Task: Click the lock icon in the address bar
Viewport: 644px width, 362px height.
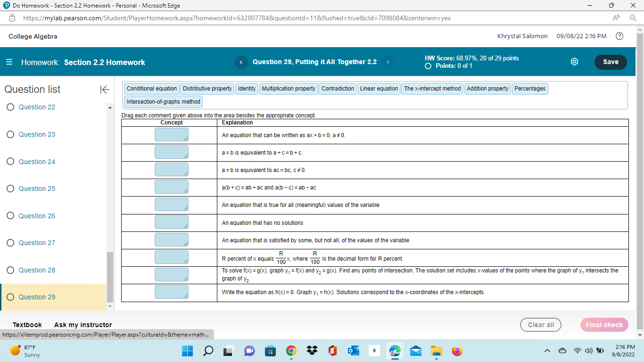Action: pos(12,18)
